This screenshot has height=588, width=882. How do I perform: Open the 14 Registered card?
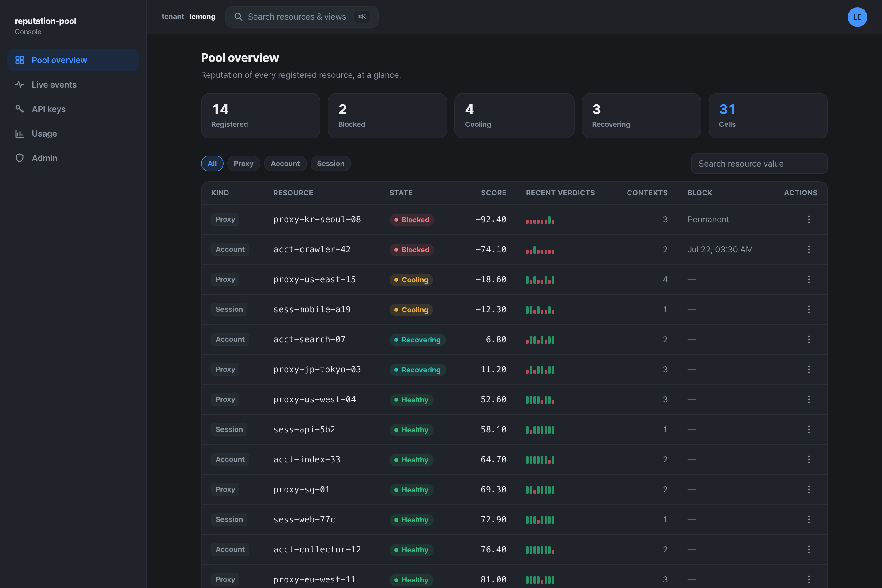click(260, 115)
